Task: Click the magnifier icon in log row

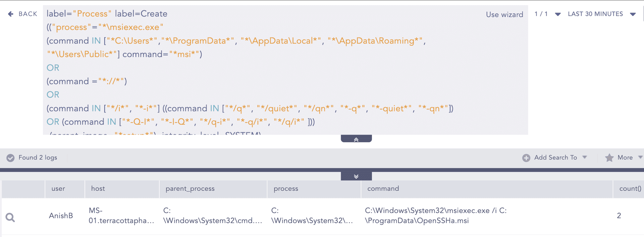Action: tap(10, 218)
